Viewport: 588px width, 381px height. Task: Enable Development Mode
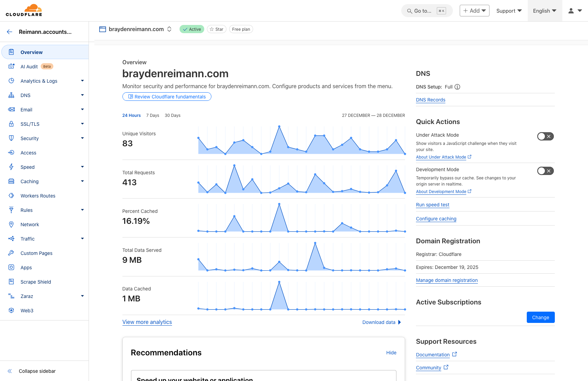click(x=545, y=171)
